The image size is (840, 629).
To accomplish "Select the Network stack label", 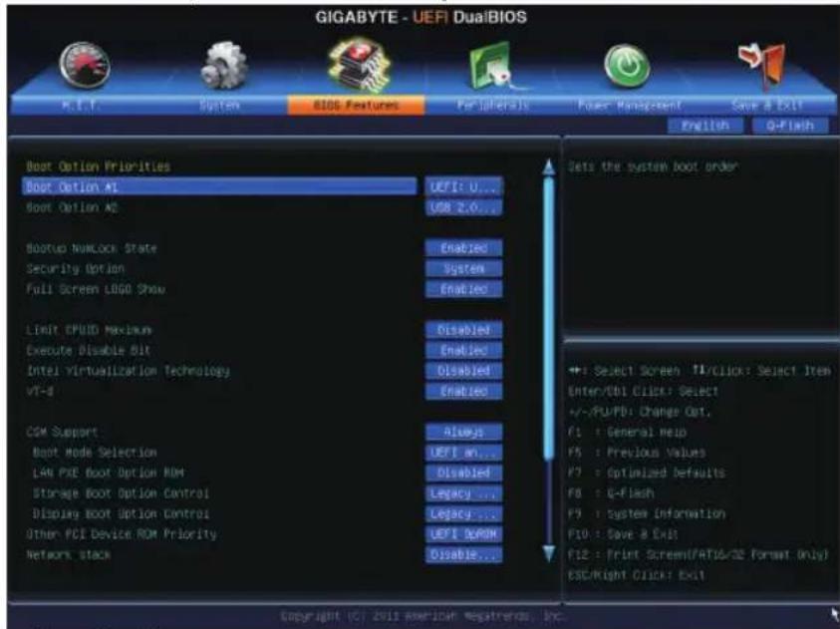I will point(68,554).
